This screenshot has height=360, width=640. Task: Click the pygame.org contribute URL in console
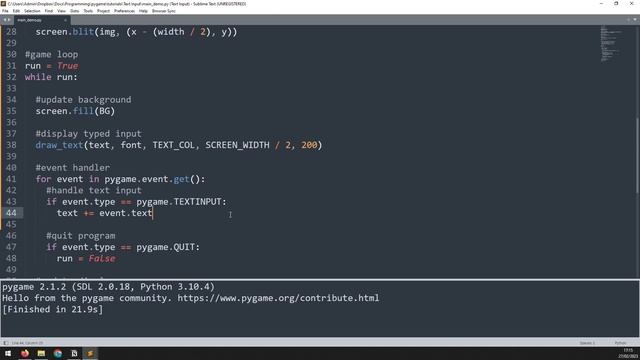pyautogui.click(x=278, y=298)
